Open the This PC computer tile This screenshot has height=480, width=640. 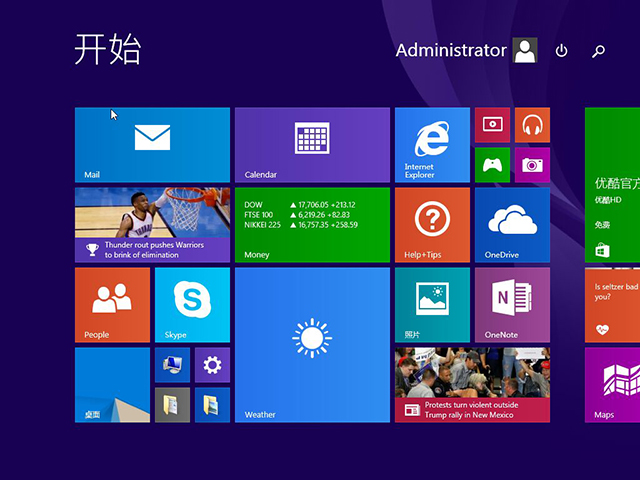tap(172, 365)
